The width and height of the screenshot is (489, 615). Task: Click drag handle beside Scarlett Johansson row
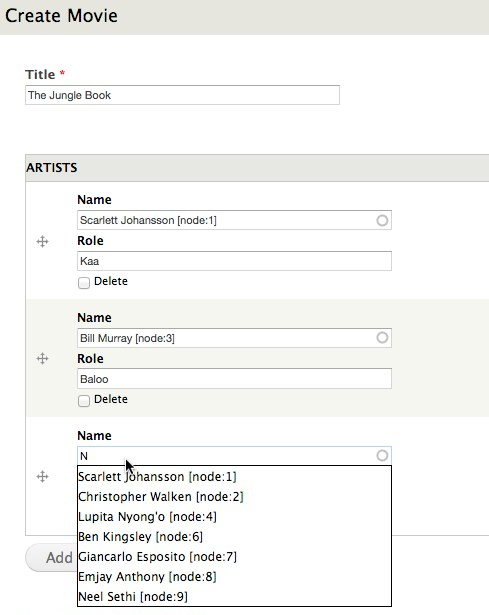pyautogui.click(x=42, y=241)
